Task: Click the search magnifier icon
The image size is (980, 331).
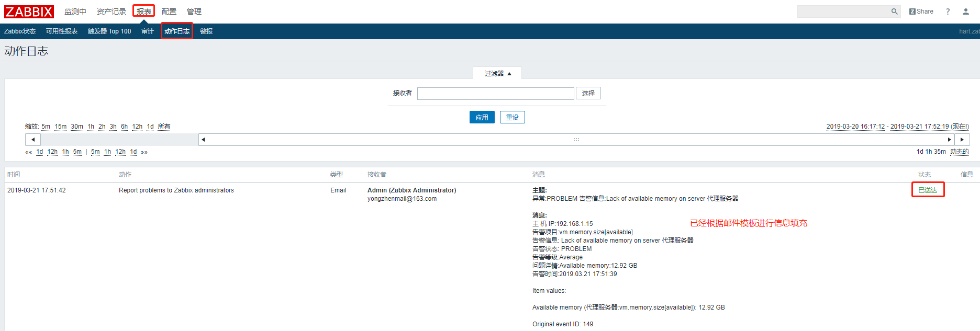Action: 895,12
